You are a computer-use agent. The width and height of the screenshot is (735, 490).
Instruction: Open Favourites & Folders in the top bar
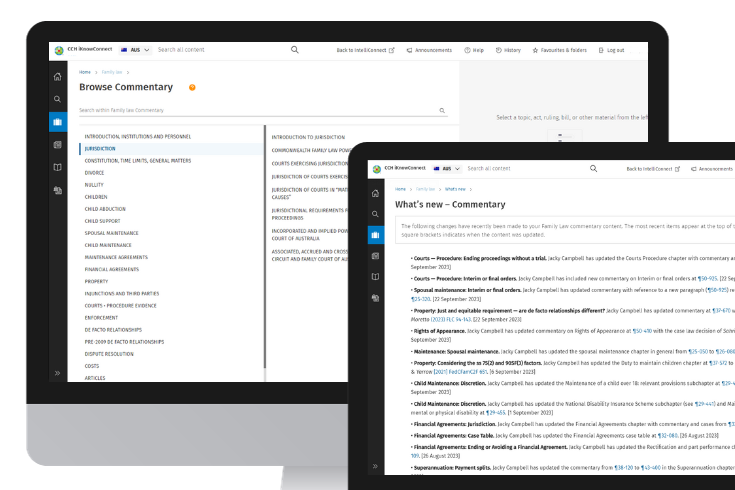tap(559, 49)
